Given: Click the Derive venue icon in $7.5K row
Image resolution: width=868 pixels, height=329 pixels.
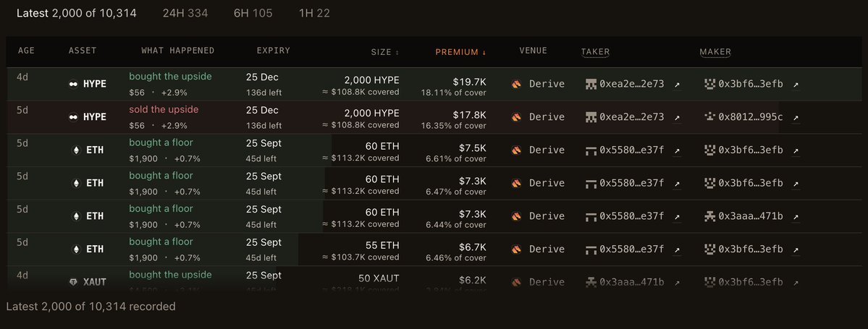Looking at the screenshot, I should point(516,150).
